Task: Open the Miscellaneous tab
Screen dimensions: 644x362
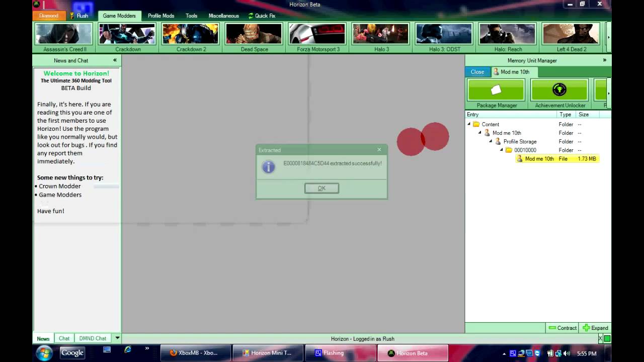Action: click(x=224, y=16)
